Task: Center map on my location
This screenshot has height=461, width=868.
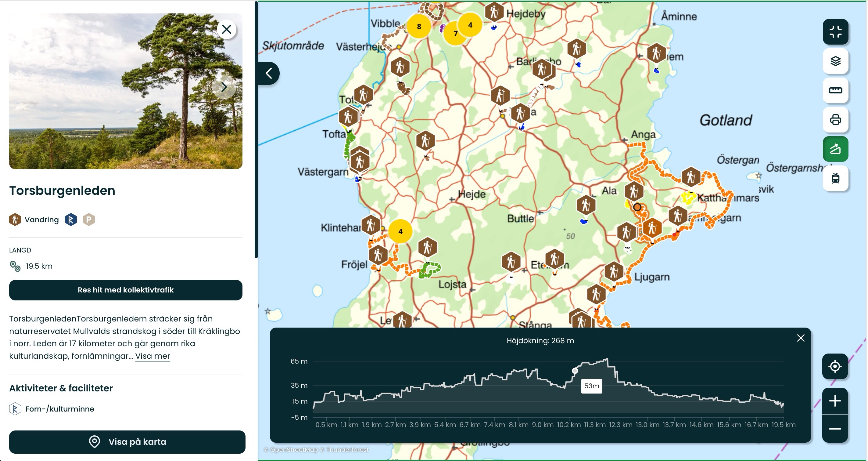Action: pos(835,366)
